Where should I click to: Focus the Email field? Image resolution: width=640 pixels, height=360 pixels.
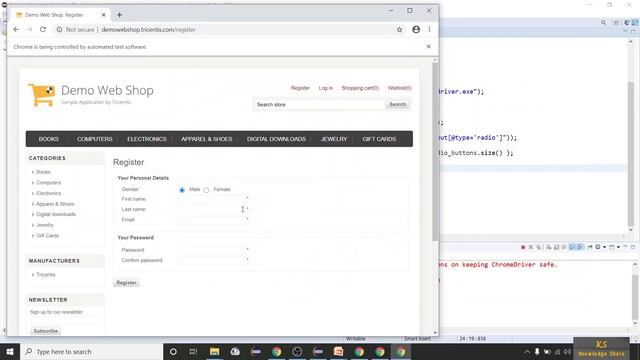coord(211,220)
